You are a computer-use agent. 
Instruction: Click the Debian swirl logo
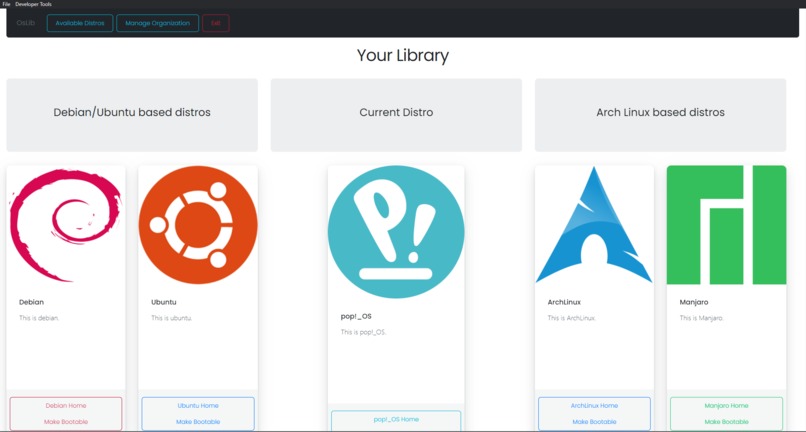[x=66, y=225]
